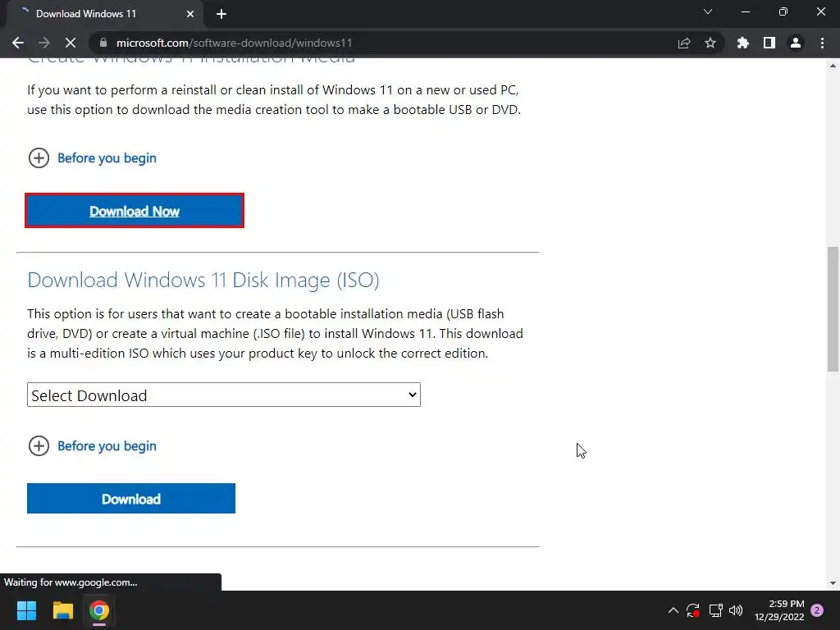This screenshot has width=840, height=630.
Task: Expand Before you begin under ISO section
Action: click(x=92, y=445)
